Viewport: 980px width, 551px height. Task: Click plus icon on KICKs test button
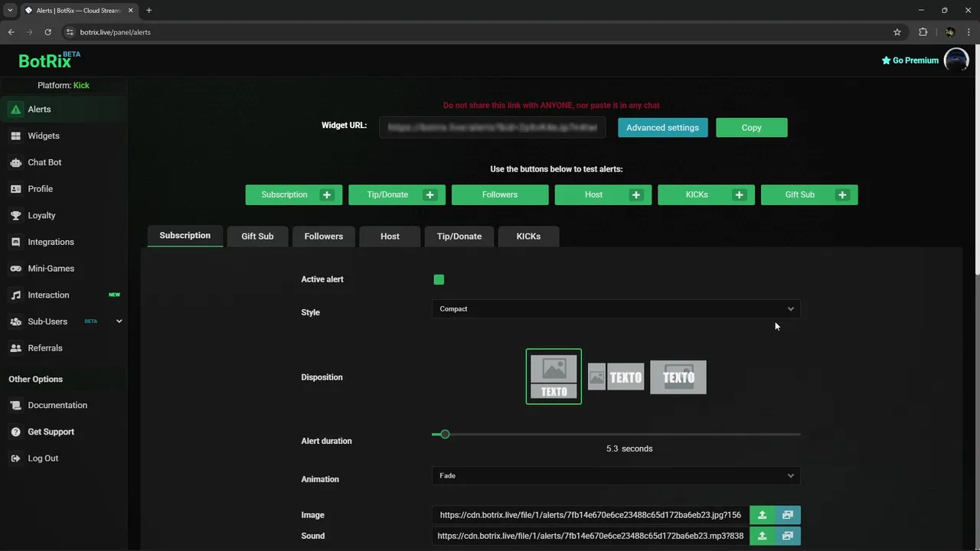pyautogui.click(x=739, y=195)
